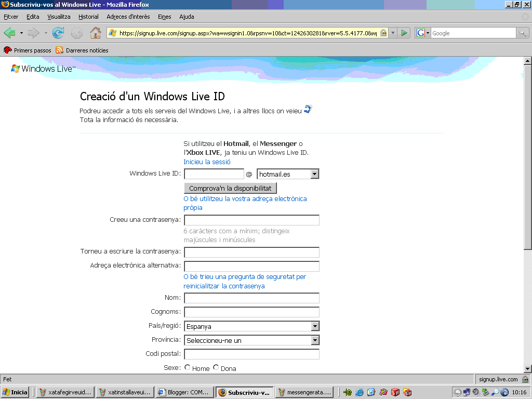Switch to xatinstallaveui taskbar window

[125, 392]
